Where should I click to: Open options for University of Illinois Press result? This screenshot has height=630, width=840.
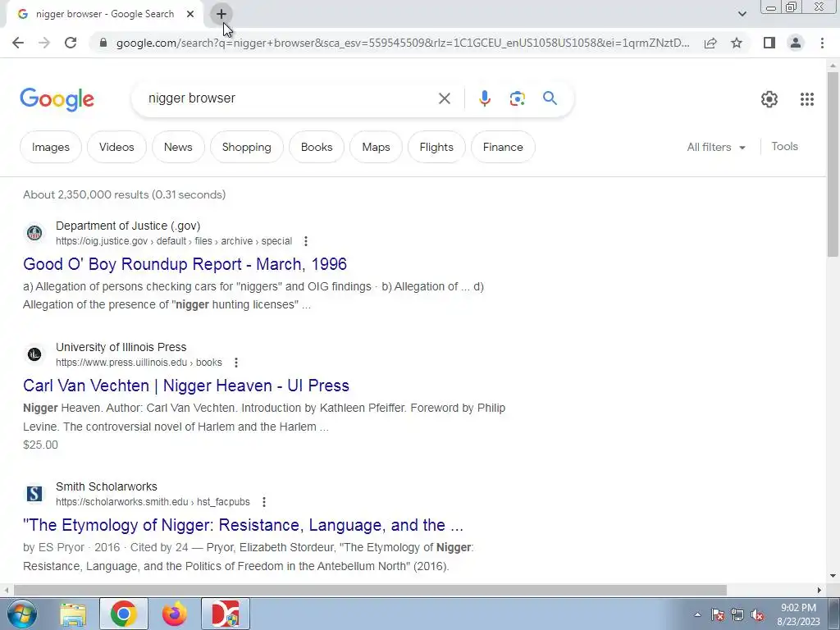[x=236, y=363]
